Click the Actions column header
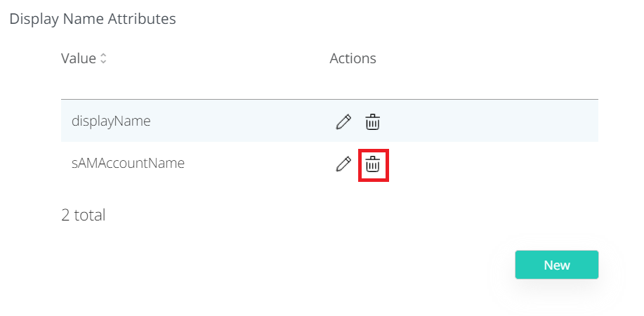This screenshot has height=316, width=644. [353, 58]
